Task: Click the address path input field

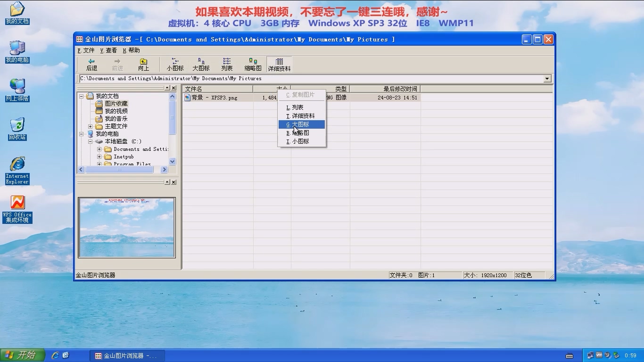Action: tap(311, 79)
